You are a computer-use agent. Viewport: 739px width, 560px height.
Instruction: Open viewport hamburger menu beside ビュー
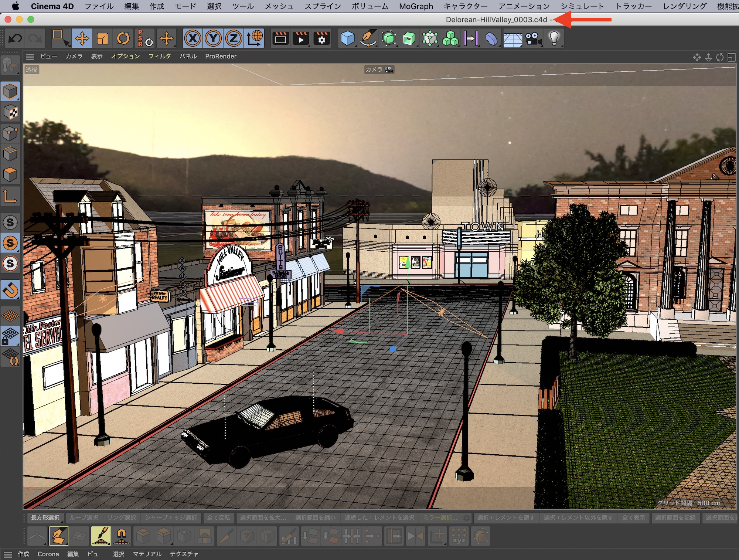pyautogui.click(x=30, y=57)
